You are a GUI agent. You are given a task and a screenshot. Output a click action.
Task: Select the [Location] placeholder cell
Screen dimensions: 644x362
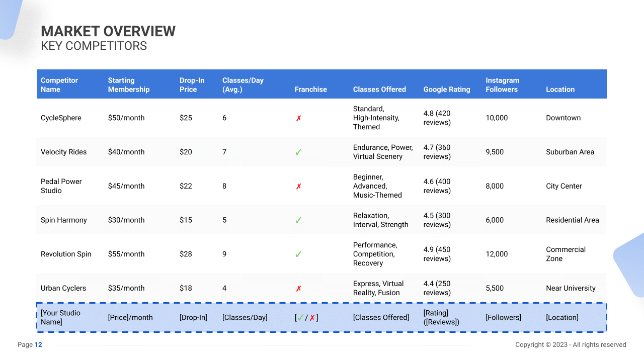click(x=562, y=317)
